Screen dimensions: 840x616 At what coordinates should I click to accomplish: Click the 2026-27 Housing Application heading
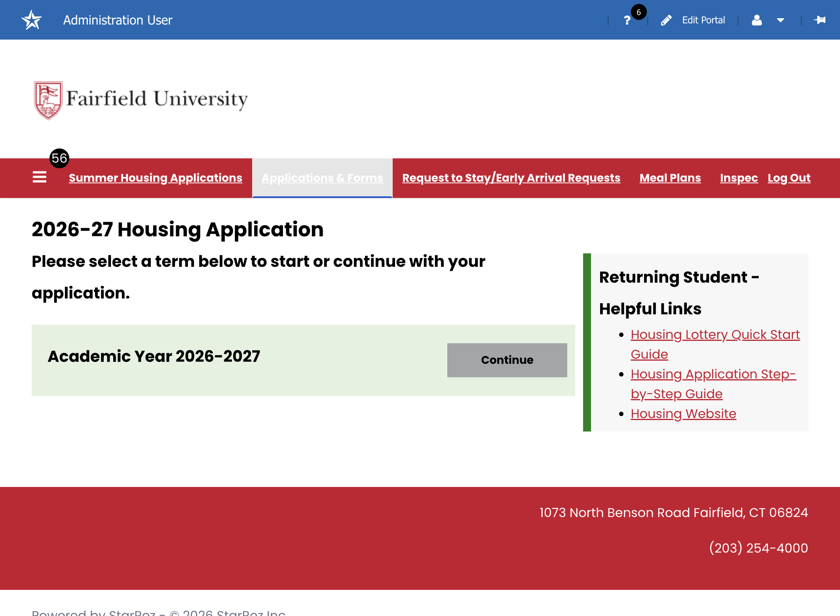178,229
